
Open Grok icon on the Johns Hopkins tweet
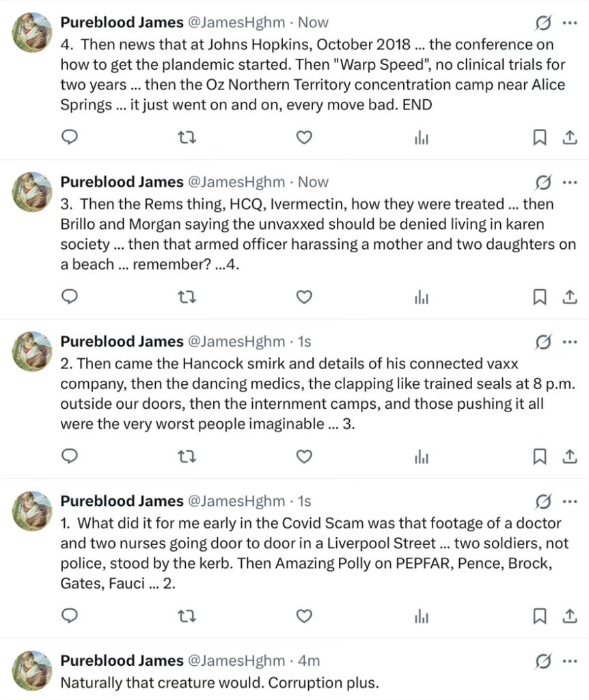[x=543, y=23]
